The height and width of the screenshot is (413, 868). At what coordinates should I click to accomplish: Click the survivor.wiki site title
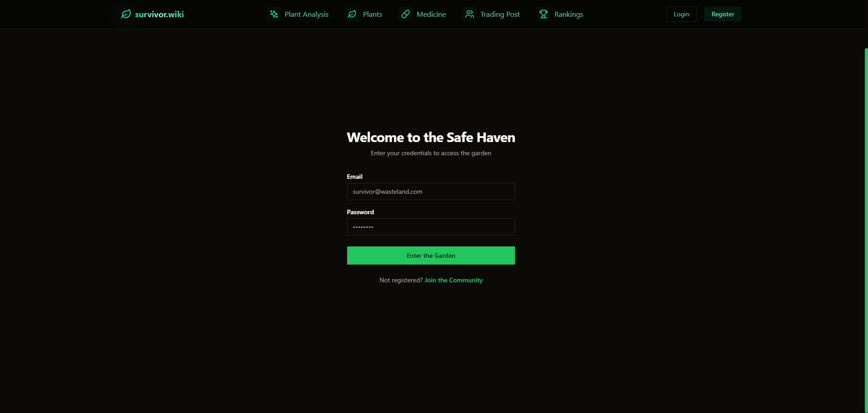pyautogui.click(x=159, y=14)
